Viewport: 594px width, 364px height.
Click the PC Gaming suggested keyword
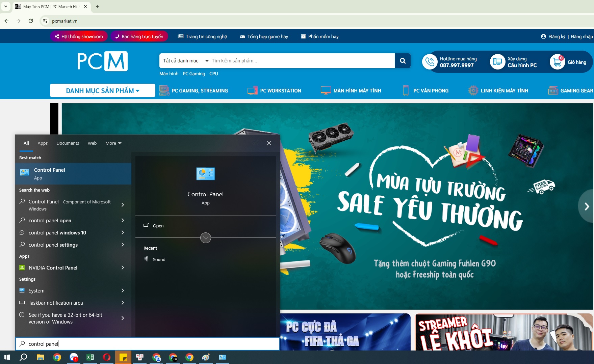click(194, 74)
